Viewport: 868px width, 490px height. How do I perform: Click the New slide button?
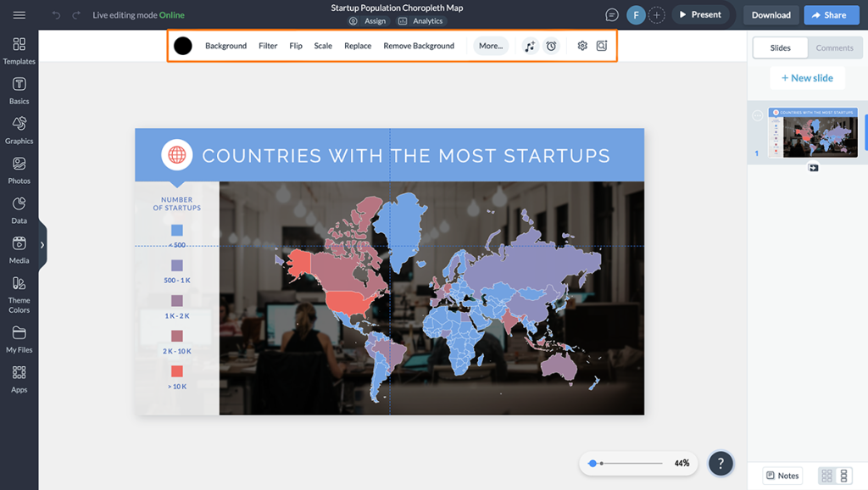pyautogui.click(x=807, y=77)
